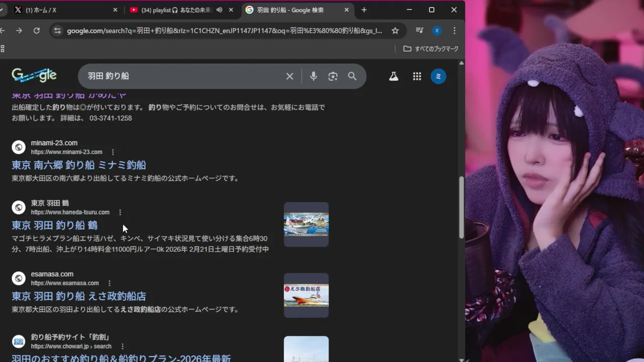644x362 pixels.
Task: Open the 釣割 result thumbnail image
Action: tap(306, 349)
